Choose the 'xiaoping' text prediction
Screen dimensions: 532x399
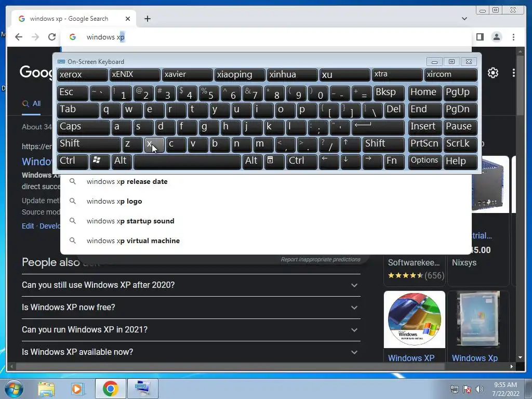pyautogui.click(x=240, y=75)
